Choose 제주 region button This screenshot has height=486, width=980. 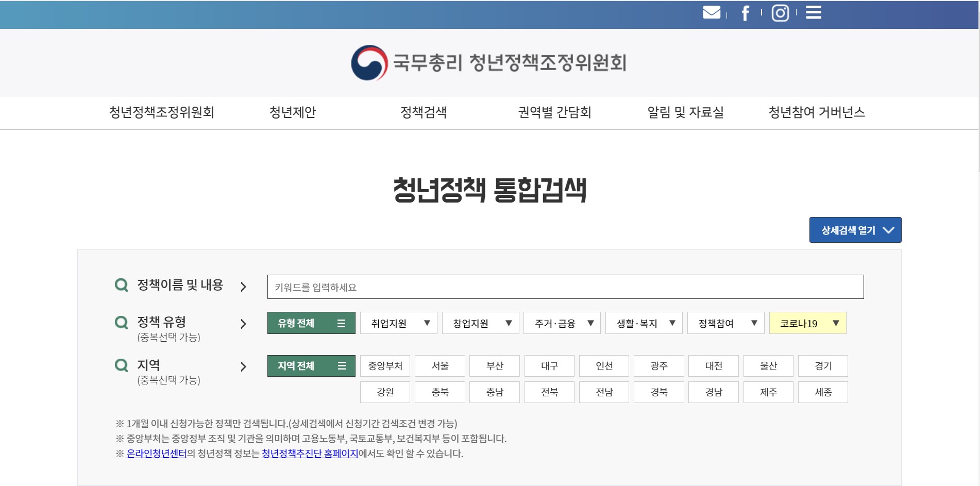click(x=768, y=392)
